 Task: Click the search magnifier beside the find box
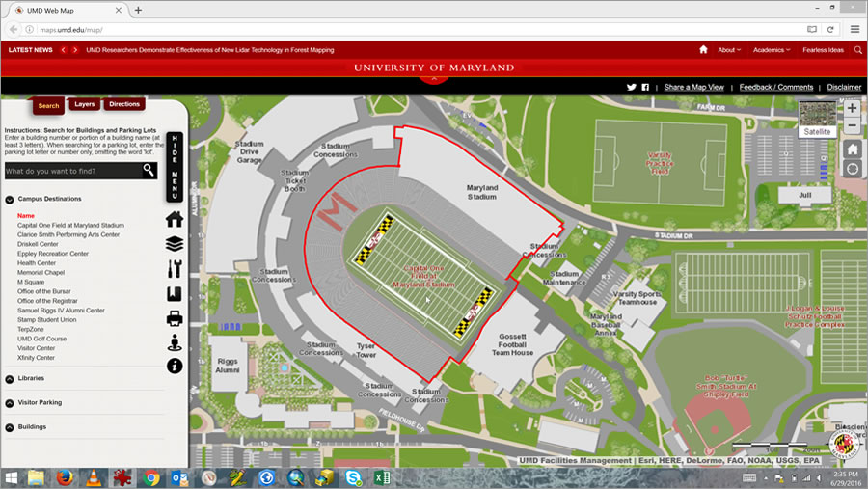(x=149, y=170)
